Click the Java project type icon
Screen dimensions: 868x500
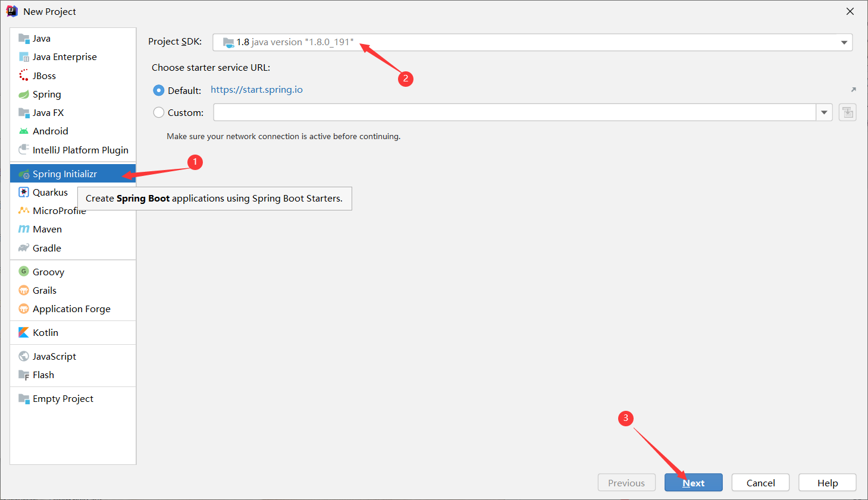(x=24, y=39)
